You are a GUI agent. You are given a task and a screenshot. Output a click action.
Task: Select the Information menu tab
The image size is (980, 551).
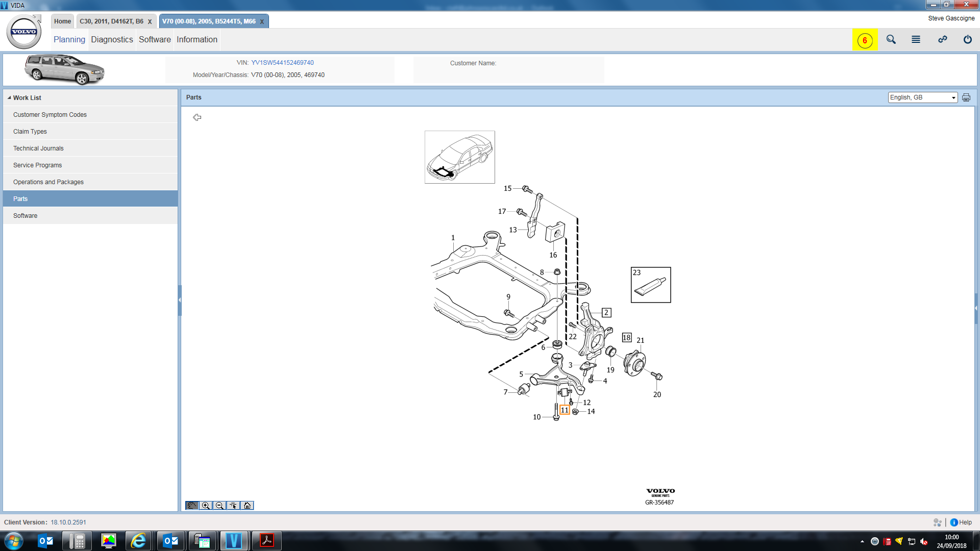(197, 39)
